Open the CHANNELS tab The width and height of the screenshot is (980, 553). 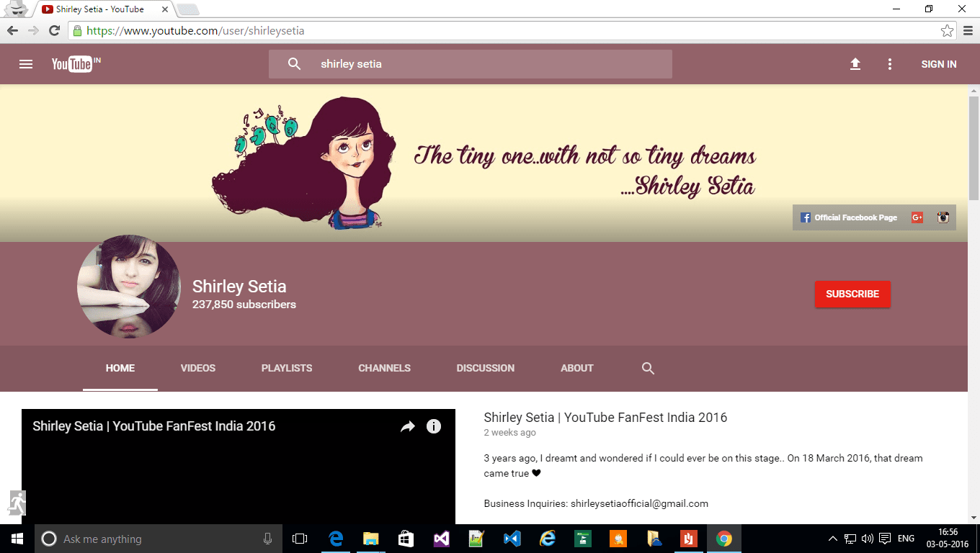pos(384,368)
